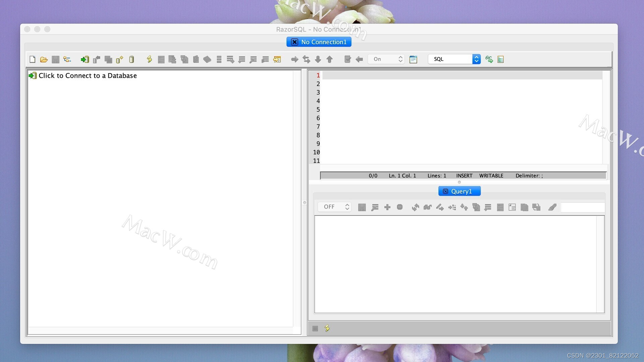Open a file with the folder icon
This screenshot has height=362, width=644.
click(x=44, y=59)
